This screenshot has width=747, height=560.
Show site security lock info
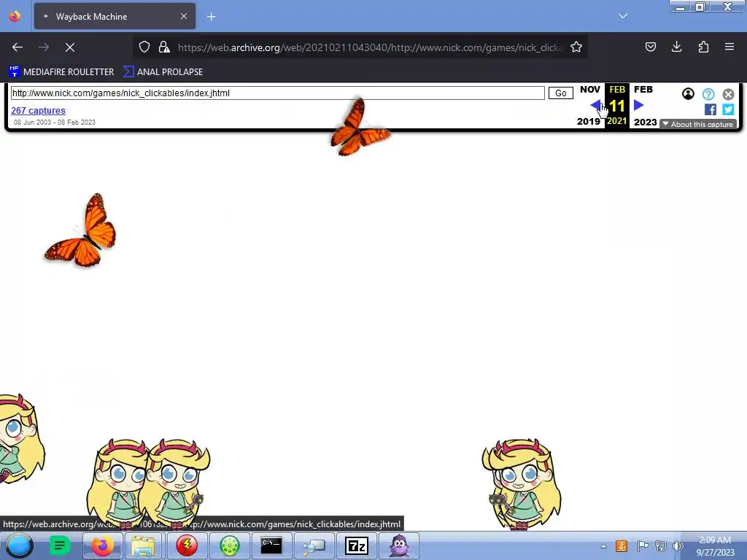(x=164, y=47)
